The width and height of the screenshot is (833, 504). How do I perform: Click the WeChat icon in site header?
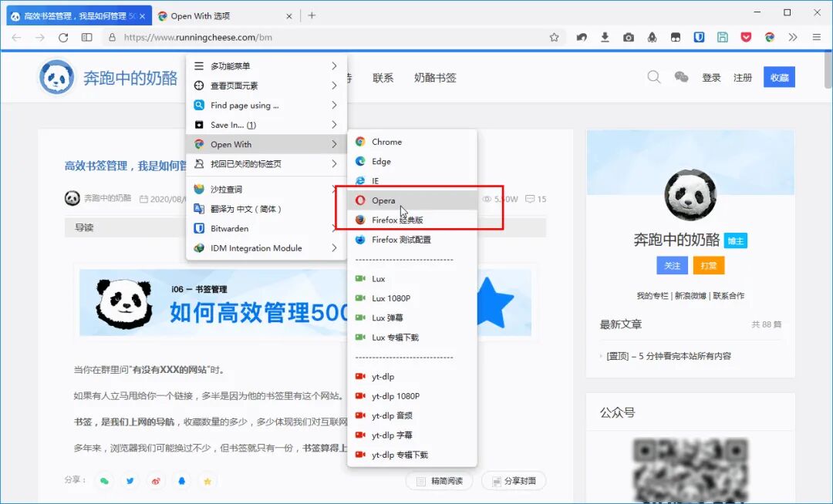[681, 78]
